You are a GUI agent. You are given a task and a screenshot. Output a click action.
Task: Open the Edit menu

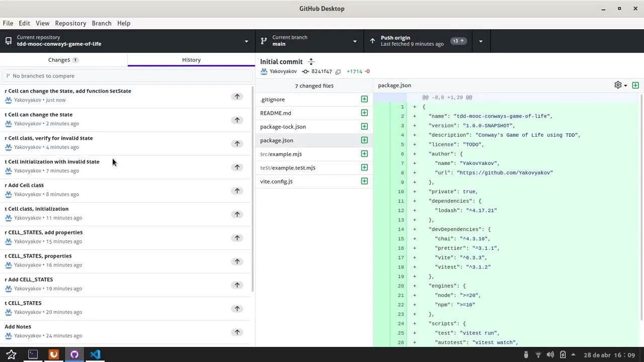pyautogui.click(x=24, y=23)
